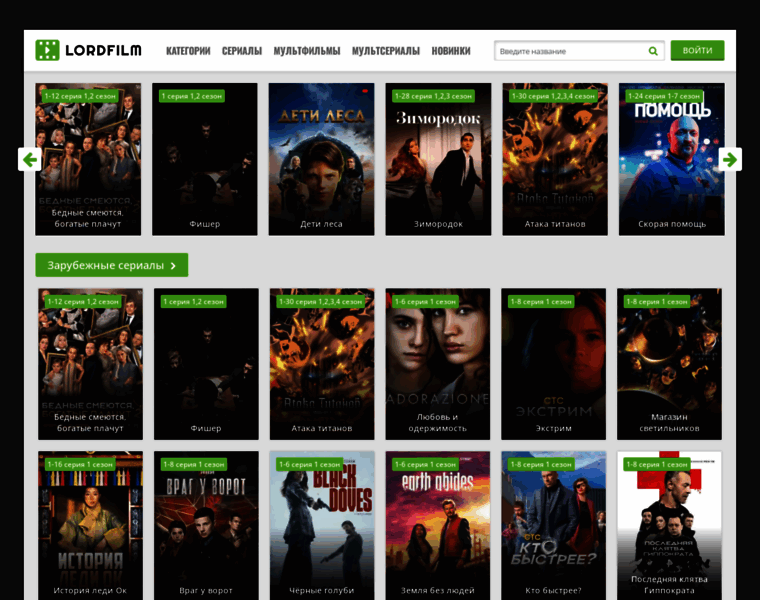
Task: Open carousel poster Скорая помощь
Action: (672, 159)
